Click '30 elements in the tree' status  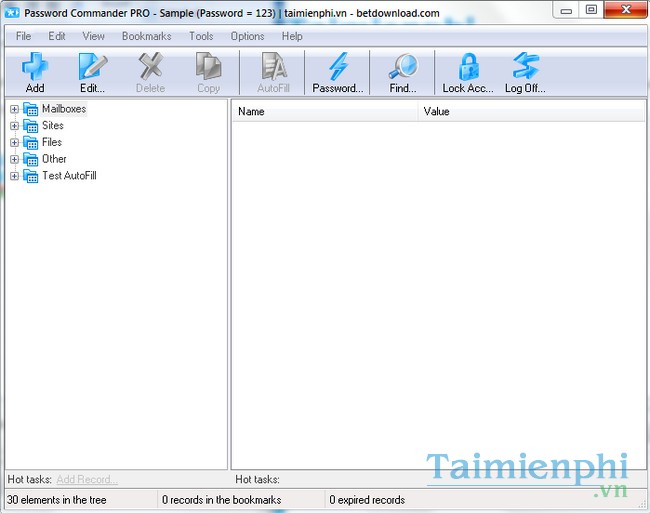[57, 500]
